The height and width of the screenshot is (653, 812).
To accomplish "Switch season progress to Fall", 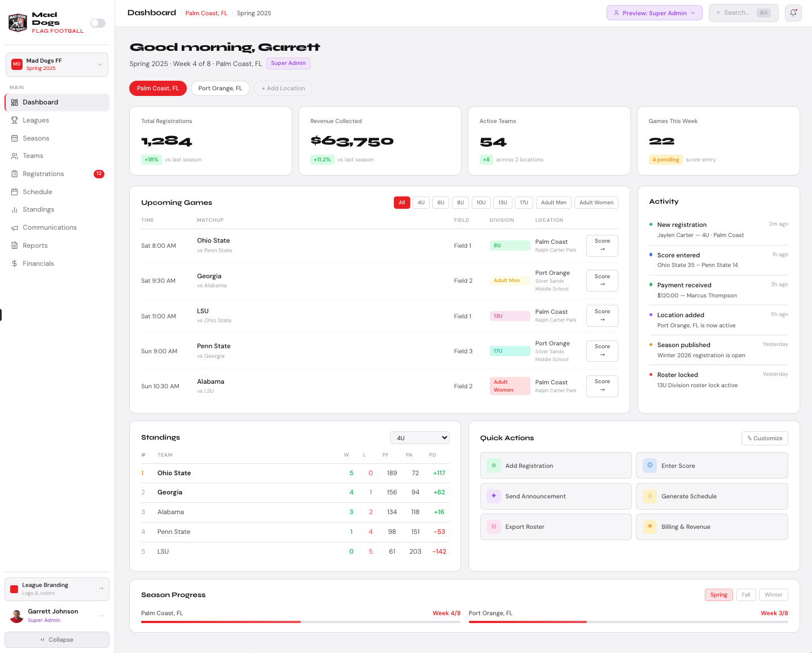I will [x=745, y=595].
